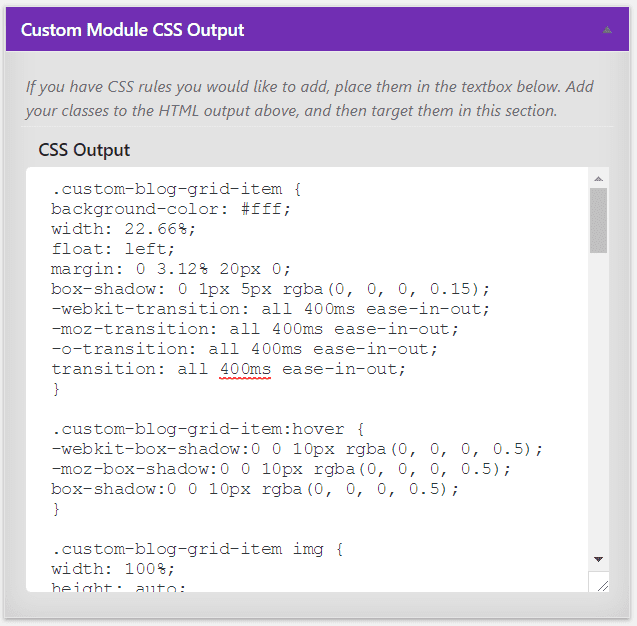Click the -moz-transition declaration line
The image size is (637, 626).
(x=255, y=328)
